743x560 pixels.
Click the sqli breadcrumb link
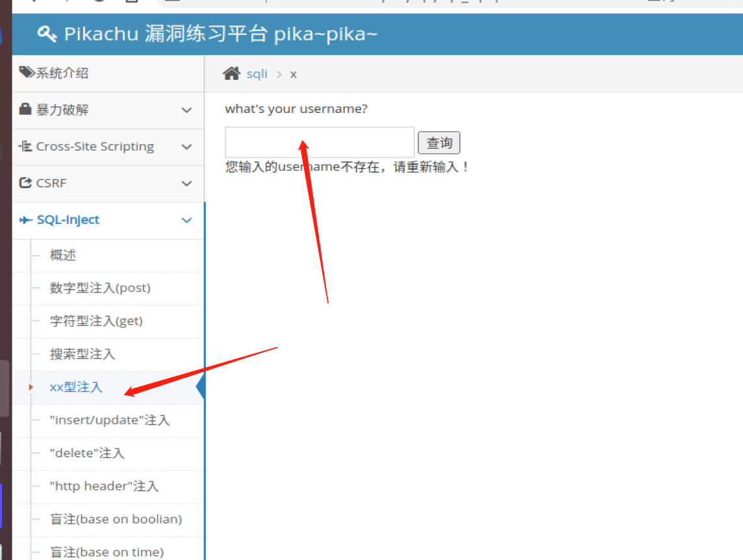(257, 74)
